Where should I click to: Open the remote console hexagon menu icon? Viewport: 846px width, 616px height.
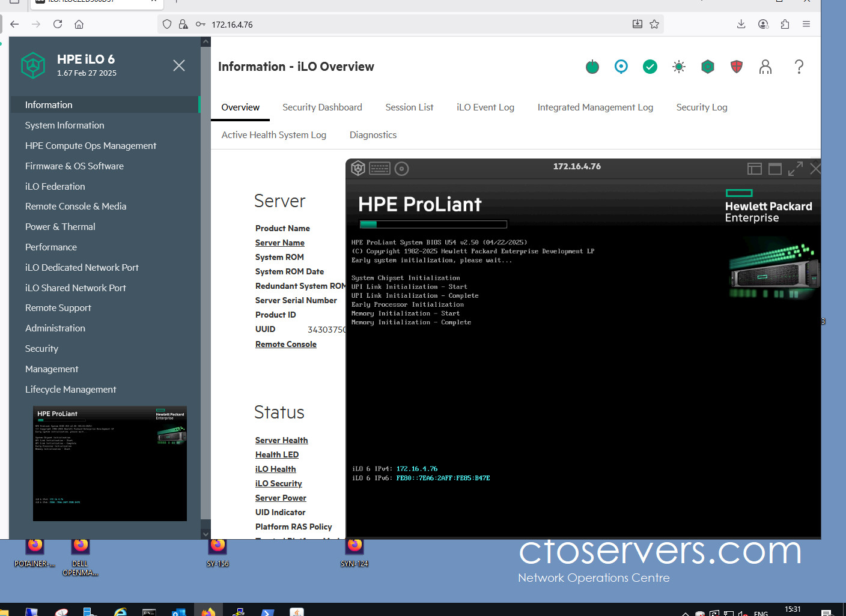click(x=358, y=169)
